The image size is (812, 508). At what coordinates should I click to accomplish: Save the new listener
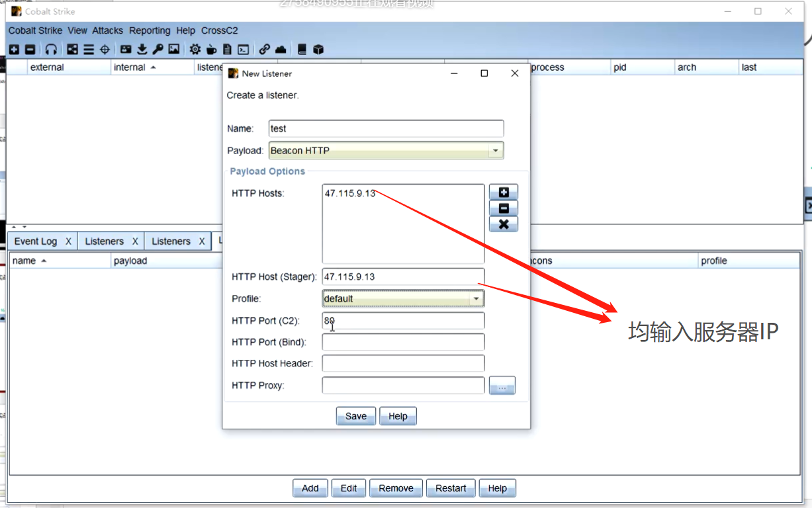point(356,416)
